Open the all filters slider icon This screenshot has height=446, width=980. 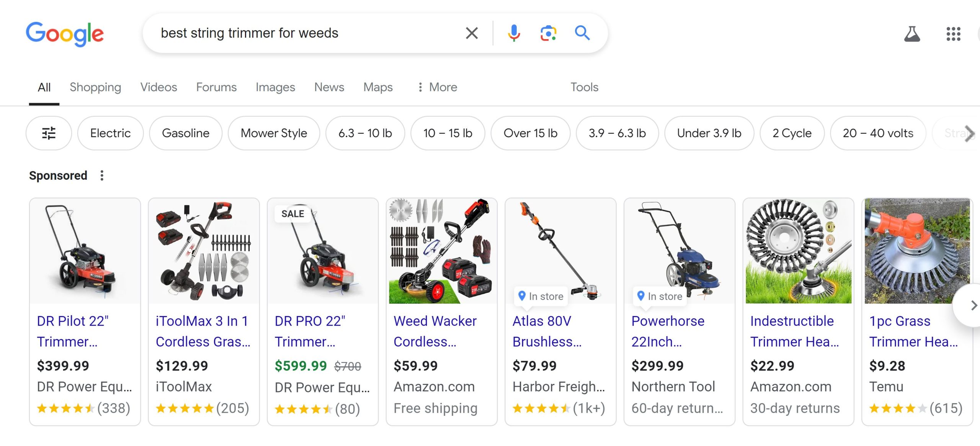[49, 133]
